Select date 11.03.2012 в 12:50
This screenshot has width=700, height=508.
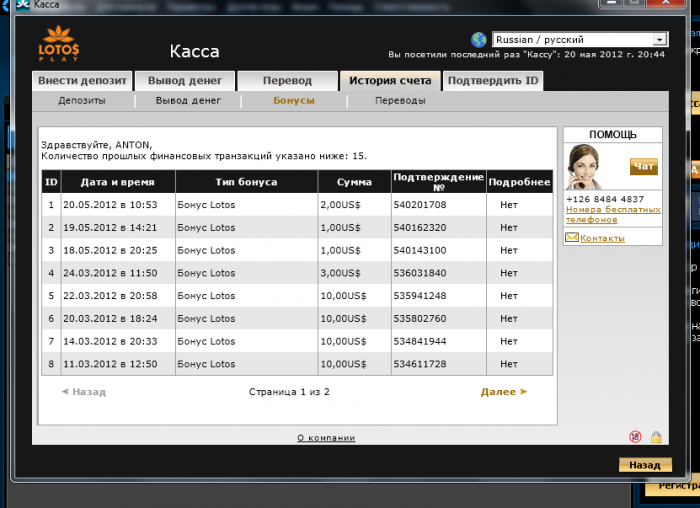click(110, 364)
